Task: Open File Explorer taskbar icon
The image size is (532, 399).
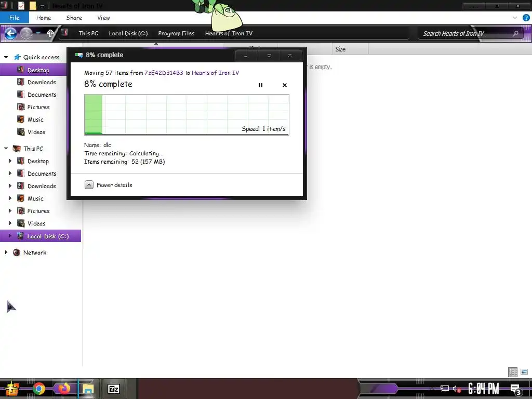Action: [88, 389]
